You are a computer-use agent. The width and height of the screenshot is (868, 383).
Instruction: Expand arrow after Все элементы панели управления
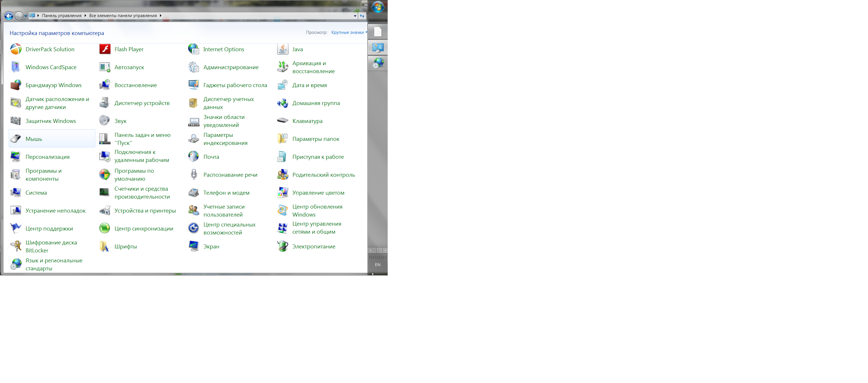coord(161,16)
